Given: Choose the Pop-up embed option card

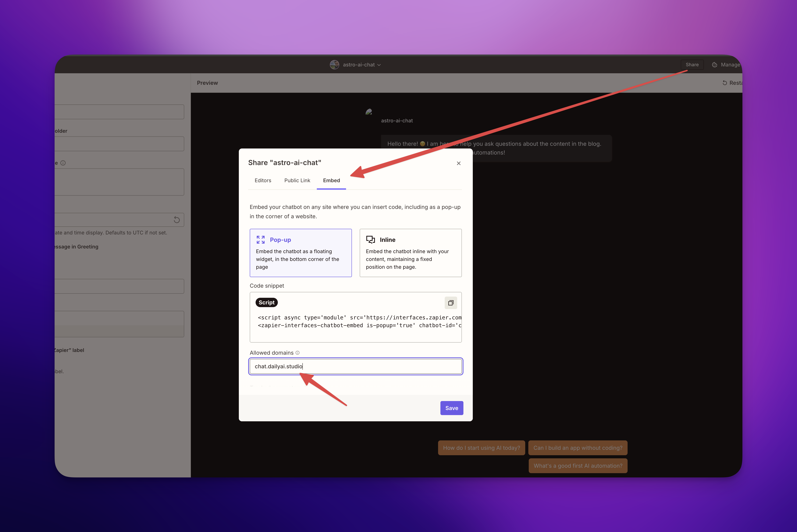Looking at the screenshot, I should [301, 253].
